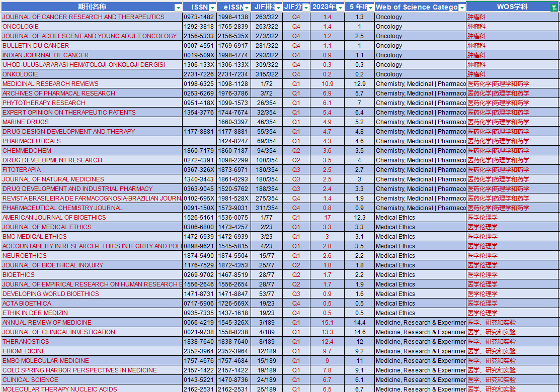560x392 pixels.
Task: Expand the JIF排名 column filter arrow
Action: [x=278, y=8]
